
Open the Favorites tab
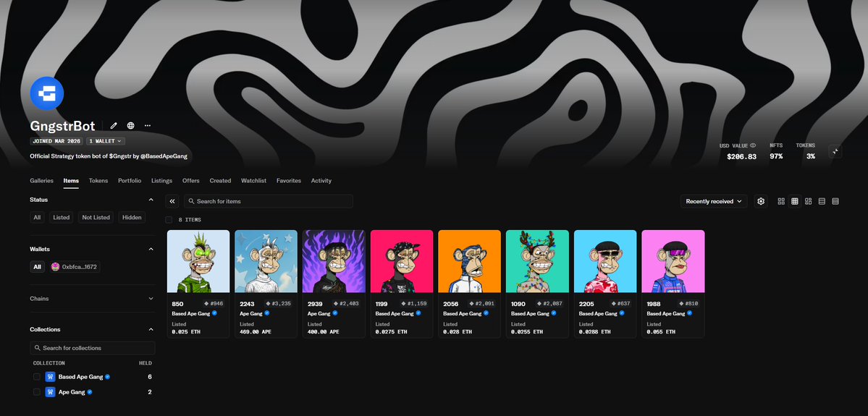click(289, 181)
